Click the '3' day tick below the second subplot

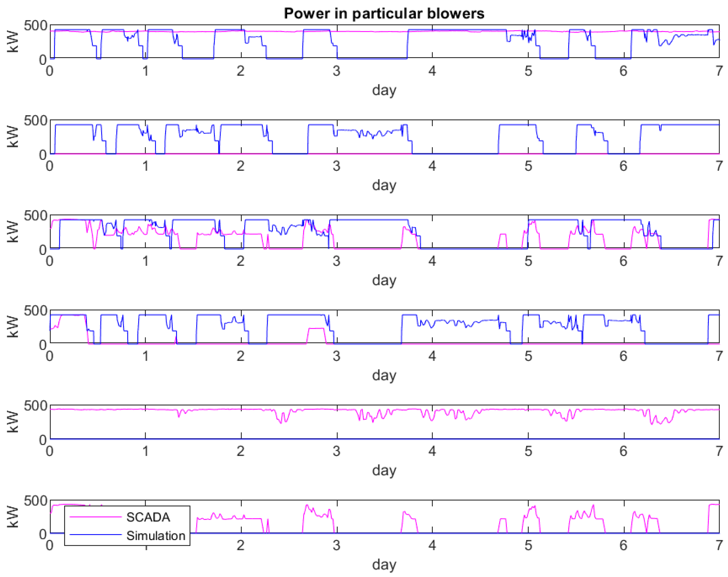point(336,166)
